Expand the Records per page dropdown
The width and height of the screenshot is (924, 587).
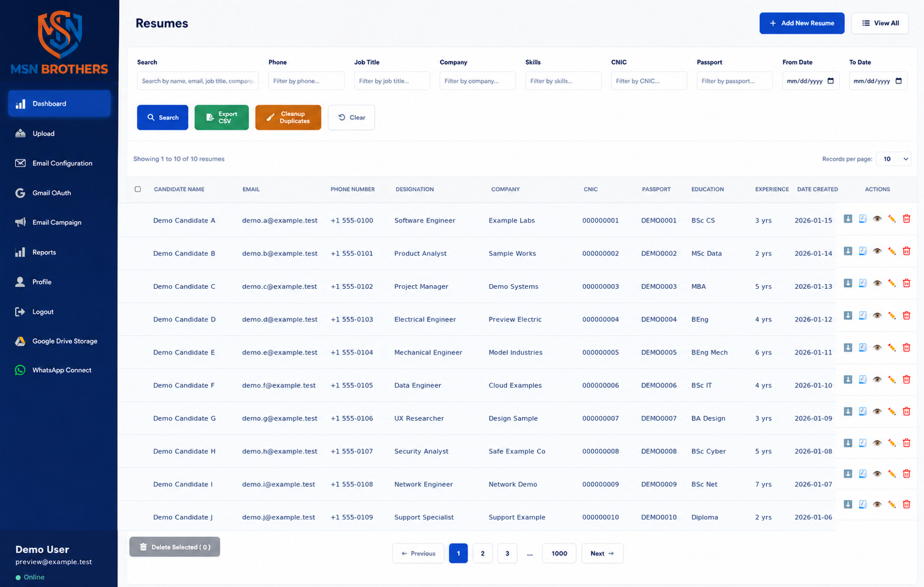(x=893, y=159)
